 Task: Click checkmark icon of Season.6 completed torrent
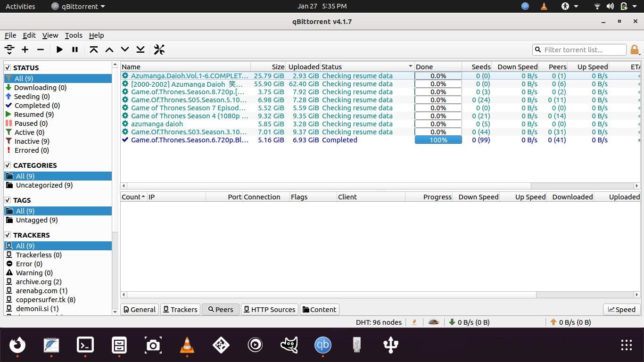(125, 140)
